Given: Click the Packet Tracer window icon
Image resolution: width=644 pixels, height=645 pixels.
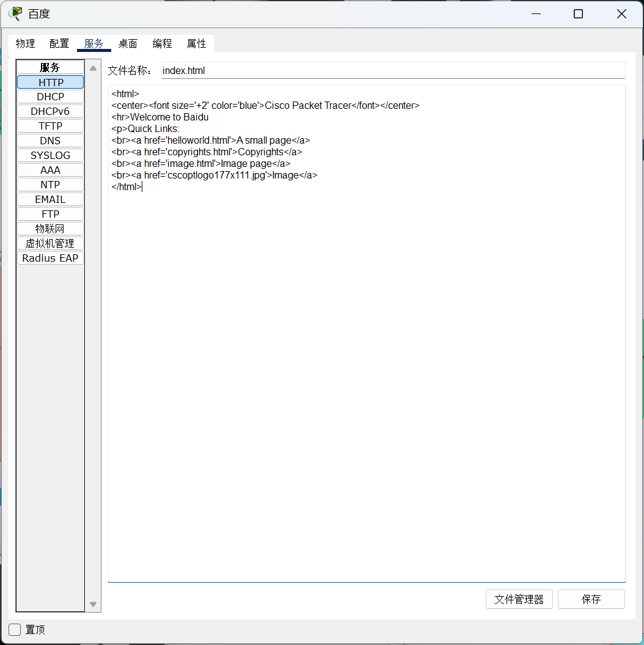Looking at the screenshot, I should (15, 13).
